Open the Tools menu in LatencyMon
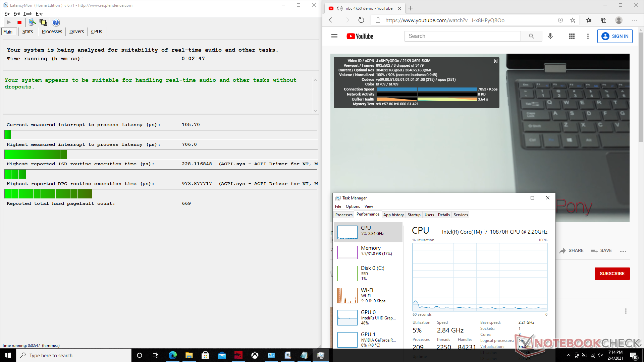Screen dimensions: 644x362 tap(28, 14)
